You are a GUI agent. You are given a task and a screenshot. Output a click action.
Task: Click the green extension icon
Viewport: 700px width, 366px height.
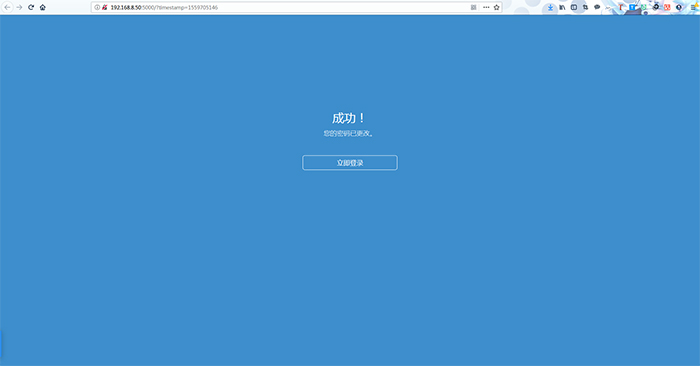(644, 7)
